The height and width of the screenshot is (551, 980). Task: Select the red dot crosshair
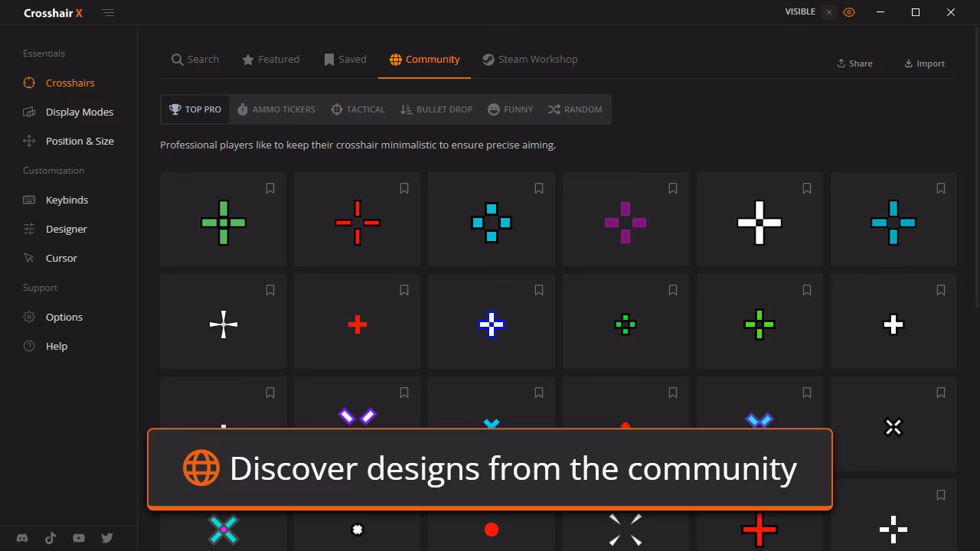click(x=492, y=530)
